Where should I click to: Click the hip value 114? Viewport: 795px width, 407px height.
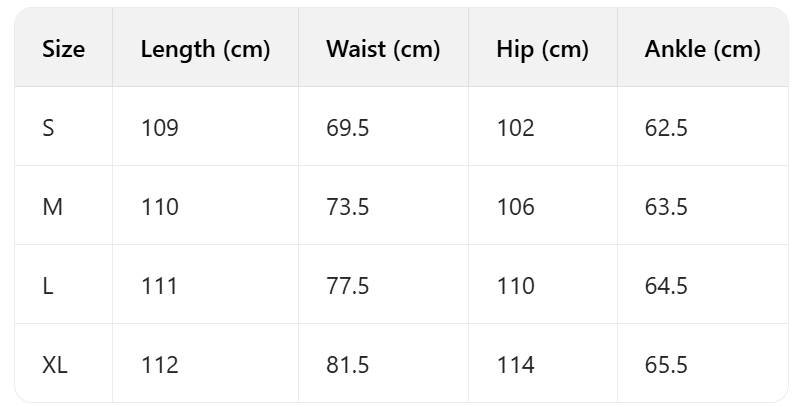pos(515,365)
